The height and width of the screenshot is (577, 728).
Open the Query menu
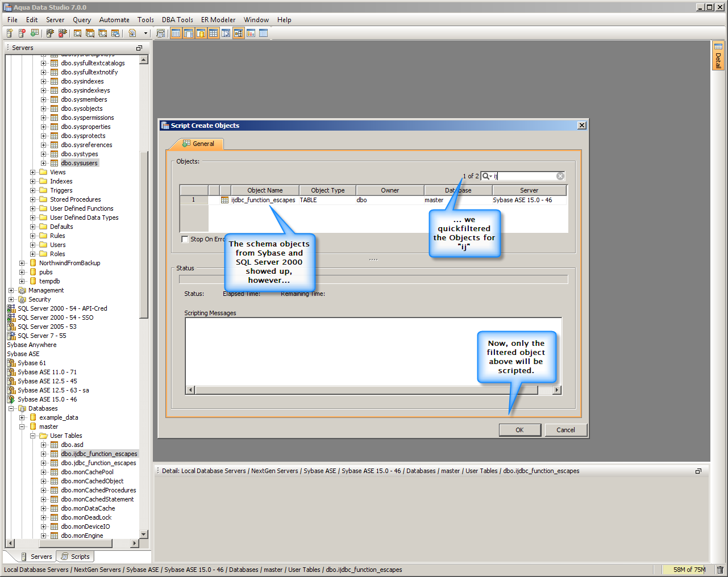coord(82,20)
